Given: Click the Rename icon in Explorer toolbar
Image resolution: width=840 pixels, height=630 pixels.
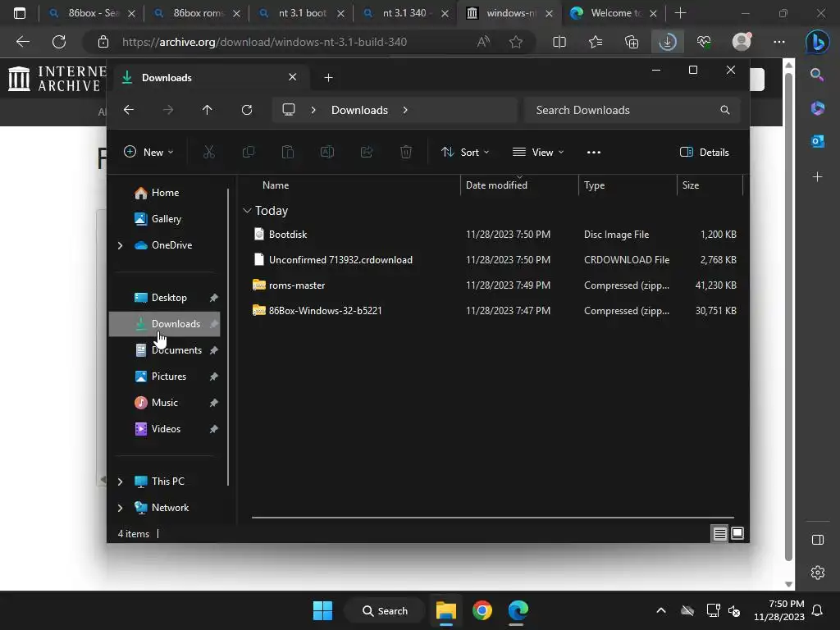Looking at the screenshot, I should (327, 152).
